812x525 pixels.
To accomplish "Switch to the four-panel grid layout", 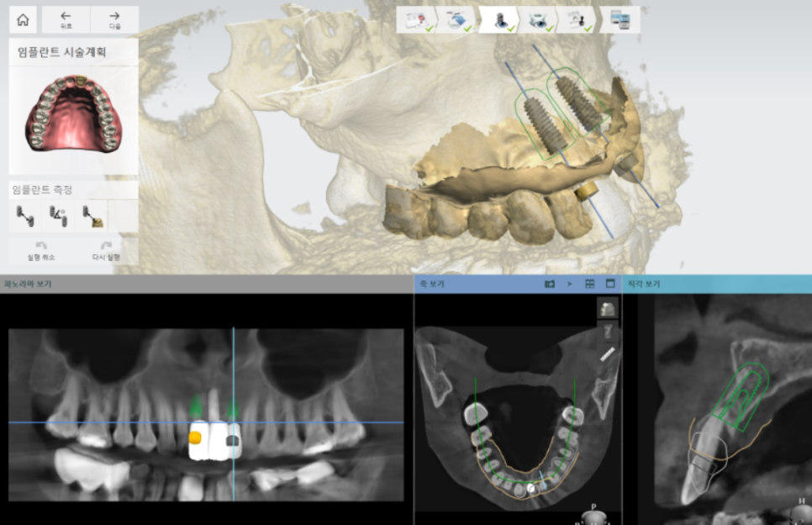I will tap(590, 284).
